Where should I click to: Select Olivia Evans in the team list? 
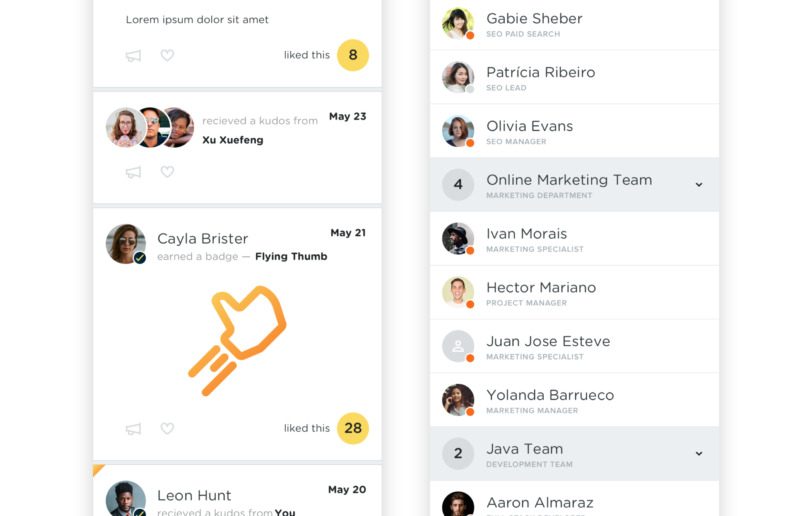click(574, 131)
